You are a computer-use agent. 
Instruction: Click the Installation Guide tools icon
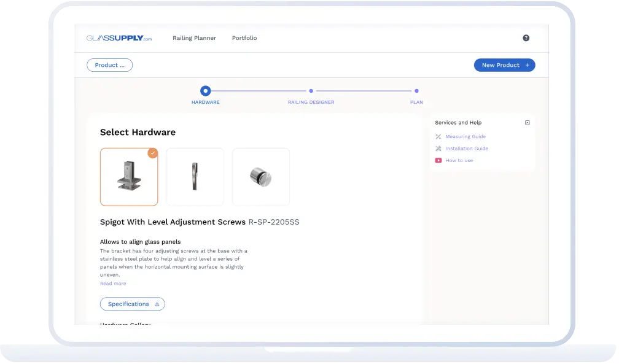pos(438,149)
